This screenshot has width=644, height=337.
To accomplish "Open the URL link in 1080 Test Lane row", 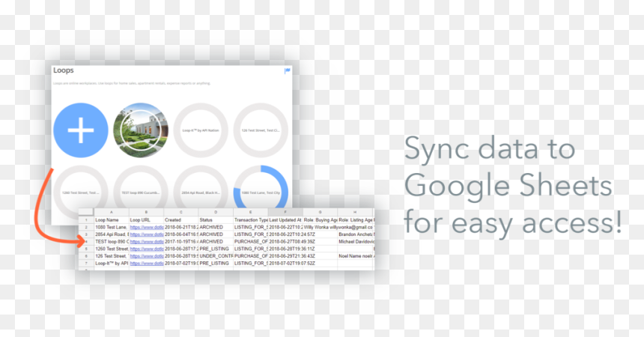I will pyautogui.click(x=147, y=227).
